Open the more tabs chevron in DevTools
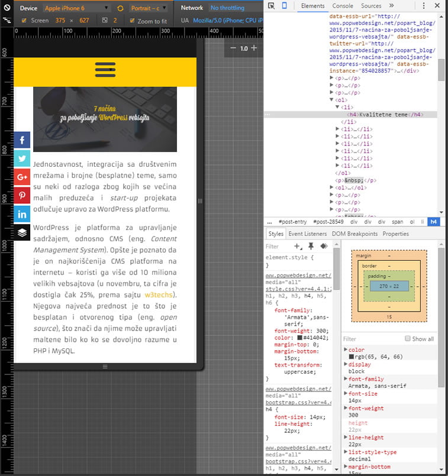 click(392, 5)
